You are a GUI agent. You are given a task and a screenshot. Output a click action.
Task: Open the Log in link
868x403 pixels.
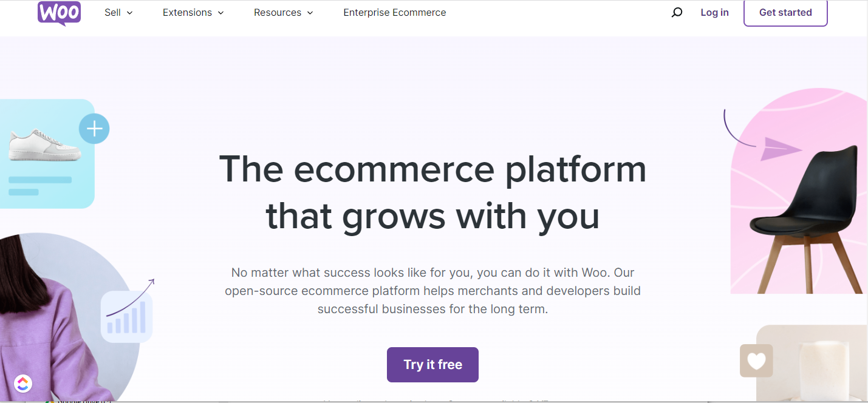(714, 12)
